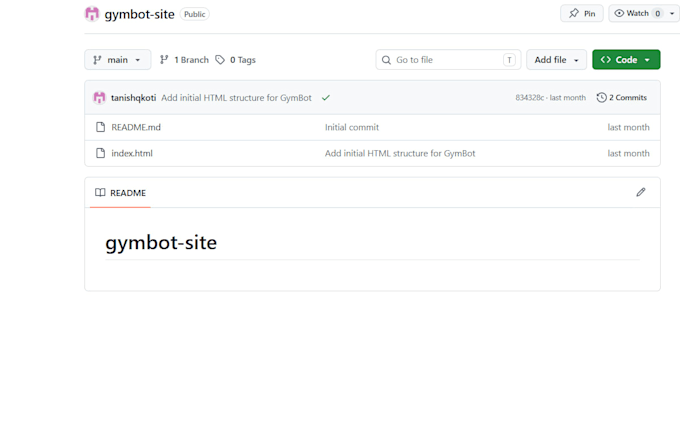Screen dimensions: 680x429
Task: Open latest commit message in commit bar
Action: pos(236,98)
